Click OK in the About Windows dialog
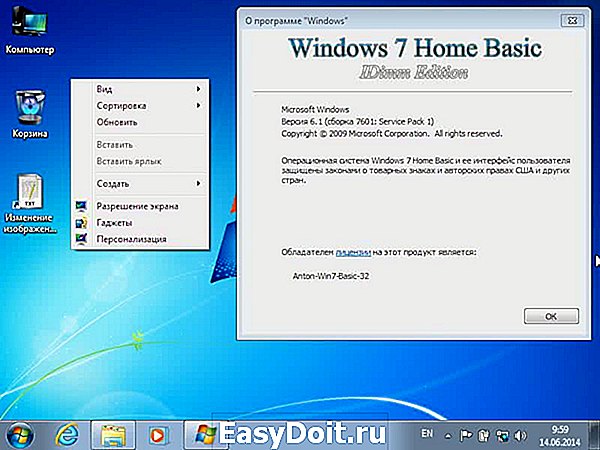 click(x=551, y=316)
